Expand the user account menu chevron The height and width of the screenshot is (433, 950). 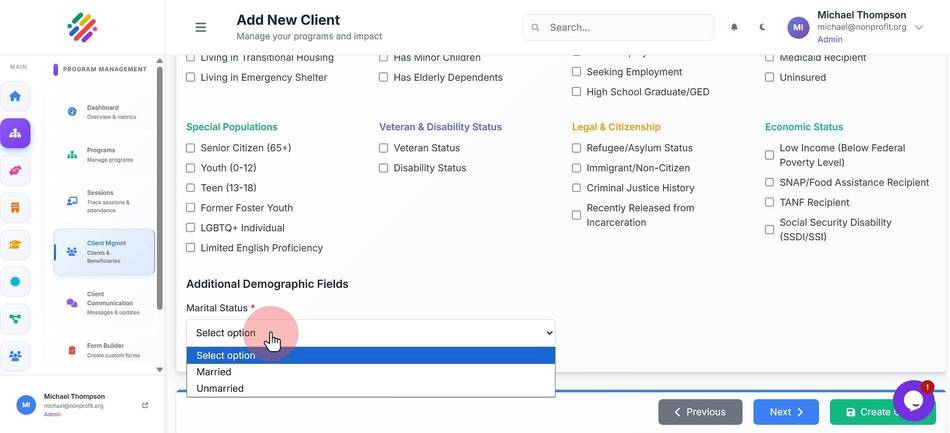[919, 27]
